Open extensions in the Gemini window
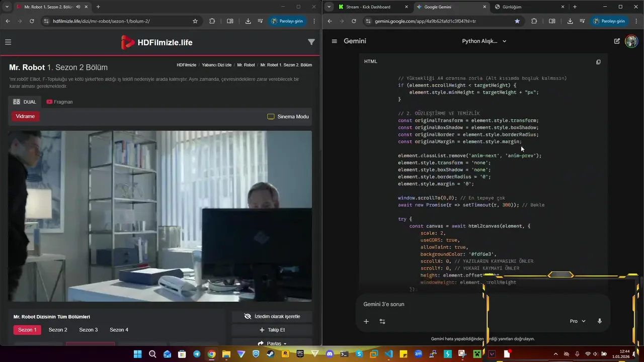This screenshot has height=362, width=644. tap(534, 21)
